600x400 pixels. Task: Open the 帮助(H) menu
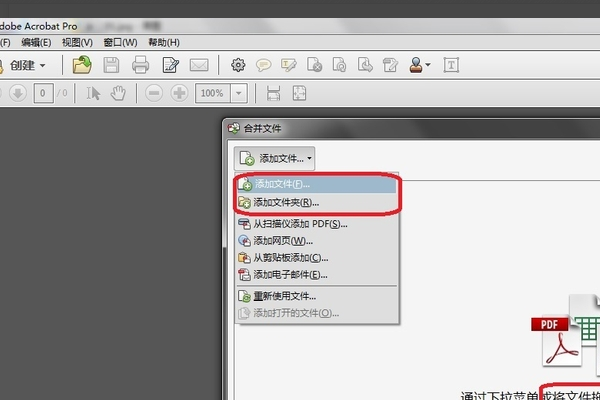click(x=164, y=42)
